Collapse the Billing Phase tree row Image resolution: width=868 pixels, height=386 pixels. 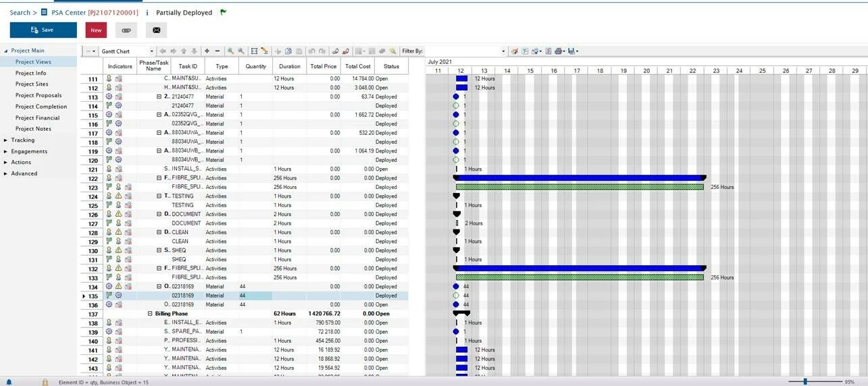pyautogui.click(x=150, y=314)
